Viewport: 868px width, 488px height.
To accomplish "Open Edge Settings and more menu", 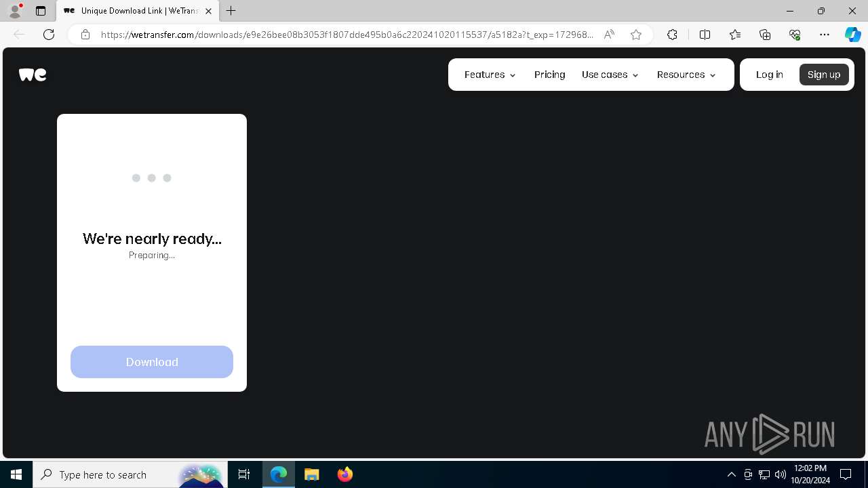I will [x=825, y=35].
